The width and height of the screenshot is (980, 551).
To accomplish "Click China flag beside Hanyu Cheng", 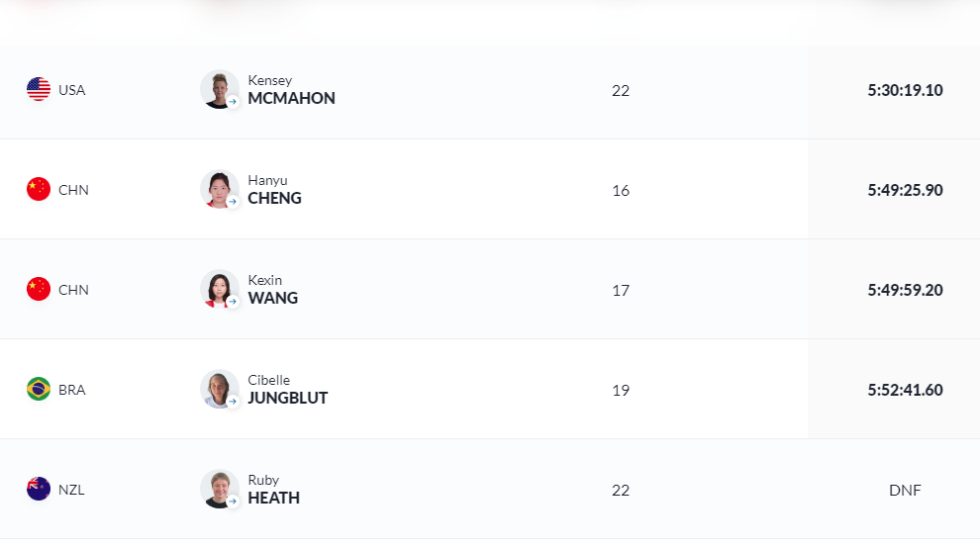I will coord(39,189).
